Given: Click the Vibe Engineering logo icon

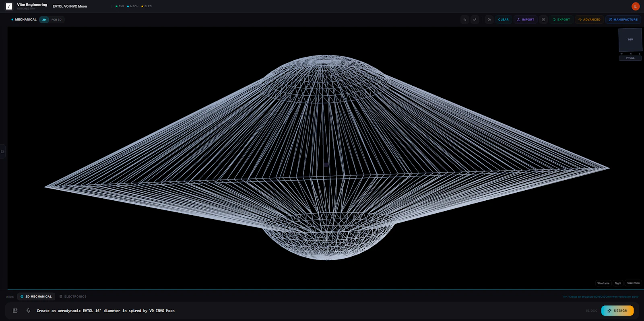Looking at the screenshot, I should click(x=9, y=6).
